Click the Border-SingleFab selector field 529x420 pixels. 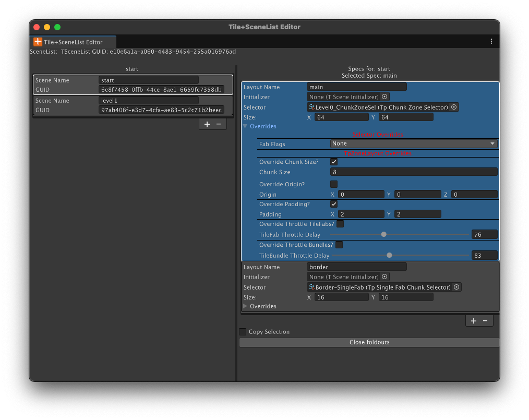click(x=384, y=287)
